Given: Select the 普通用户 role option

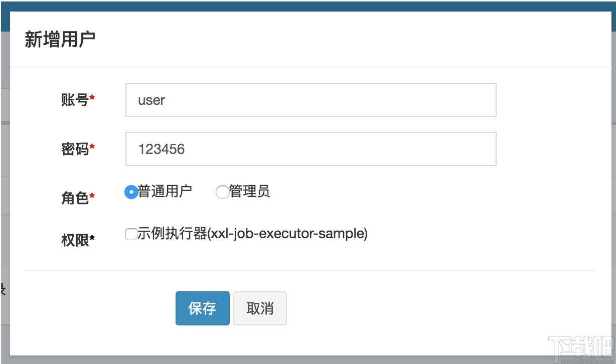Looking at the screenshot, I should [130, 192].
